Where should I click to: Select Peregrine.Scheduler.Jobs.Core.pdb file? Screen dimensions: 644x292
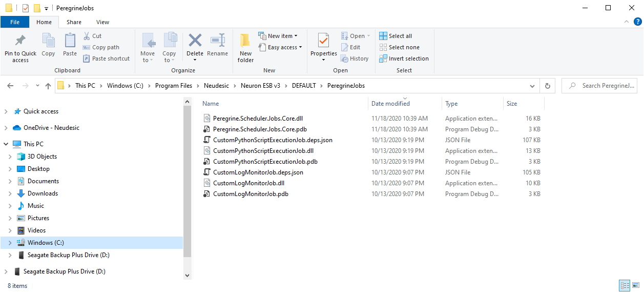click(260, 129)
